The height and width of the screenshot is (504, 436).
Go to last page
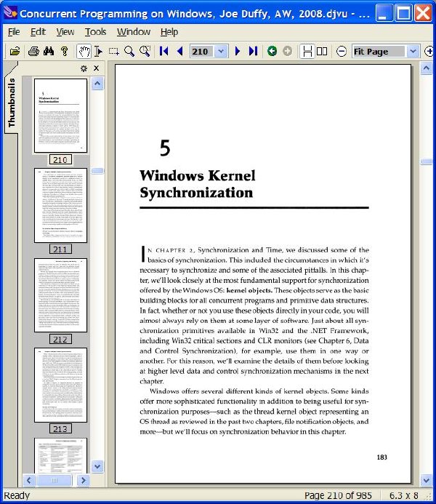[x=254, y=52]
